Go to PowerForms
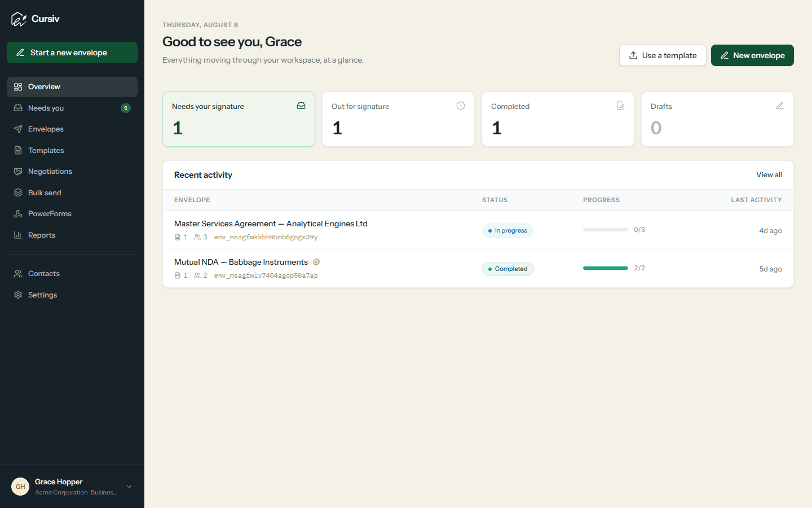 72,214
